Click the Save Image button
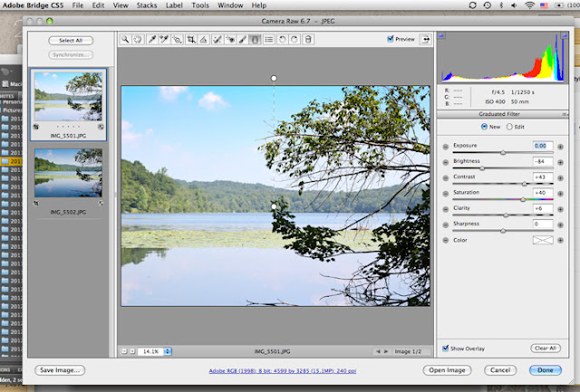Viewport: 580px width, 392px height. click(x=60, y=370)
